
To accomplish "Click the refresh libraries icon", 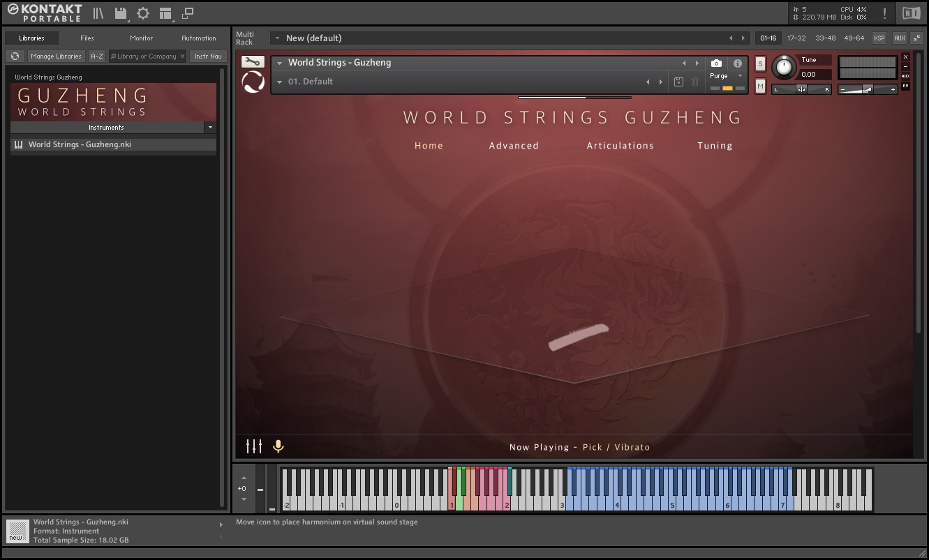I will pos(15,56).
